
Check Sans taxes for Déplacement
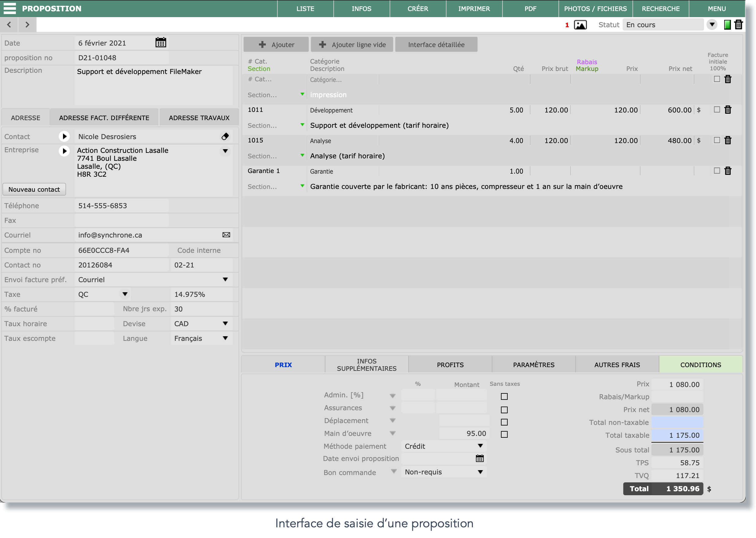pyautogui.click(x=504, y=422)
